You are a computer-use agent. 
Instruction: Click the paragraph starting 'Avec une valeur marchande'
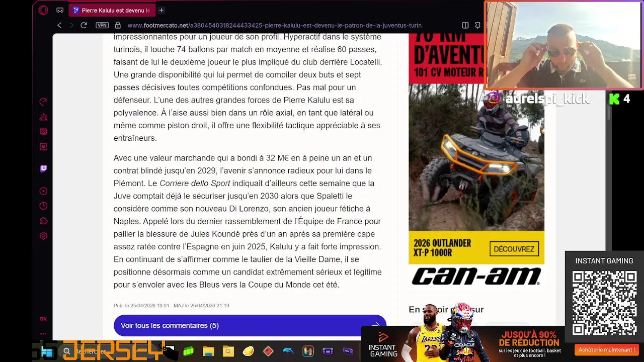[247, 221]
